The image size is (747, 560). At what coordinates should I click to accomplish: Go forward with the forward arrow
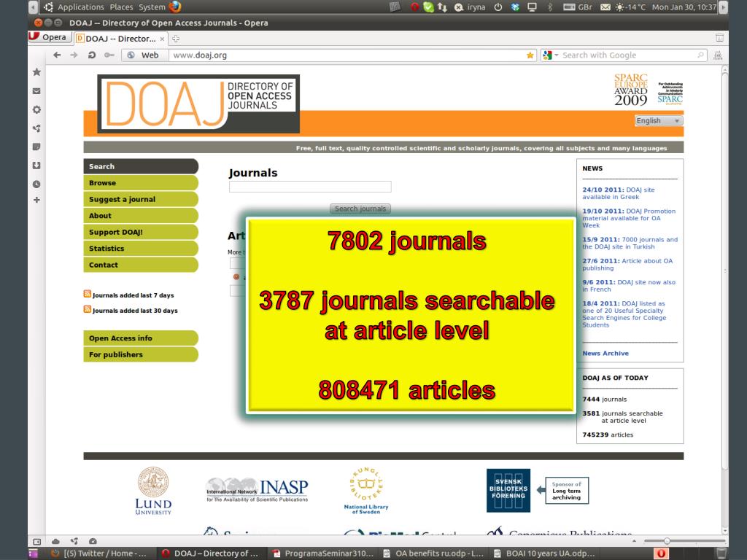pyautogui.click(x=74, y=55)
